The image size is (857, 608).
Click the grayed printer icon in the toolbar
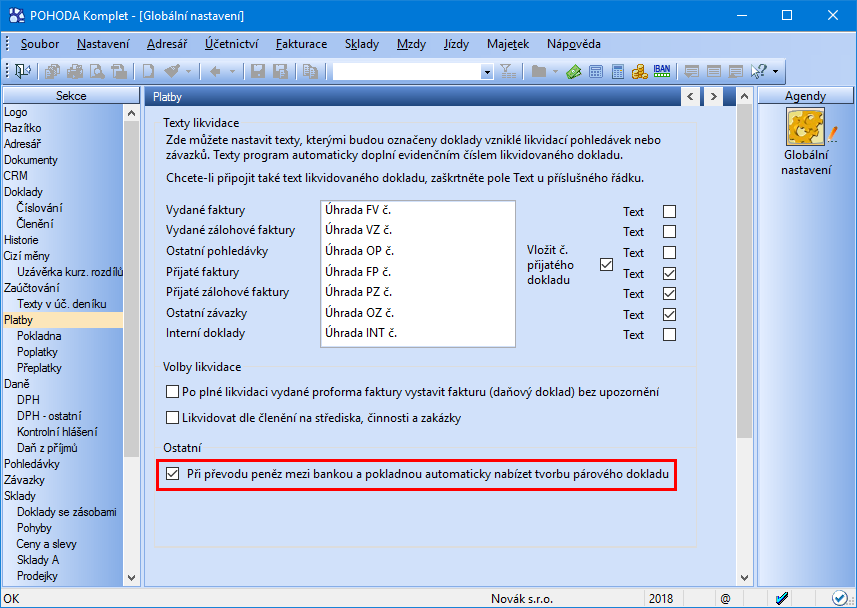(x=75, y=71)
